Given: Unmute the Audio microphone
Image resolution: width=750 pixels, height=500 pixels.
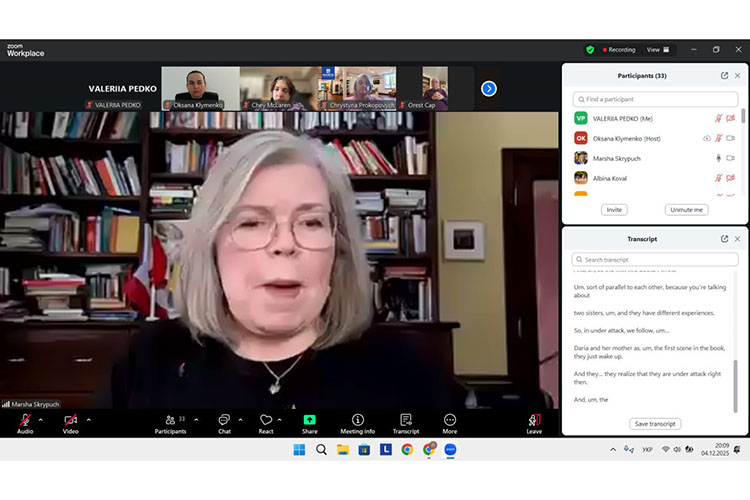Looking at the screenshot, I should tap(24, 420).
